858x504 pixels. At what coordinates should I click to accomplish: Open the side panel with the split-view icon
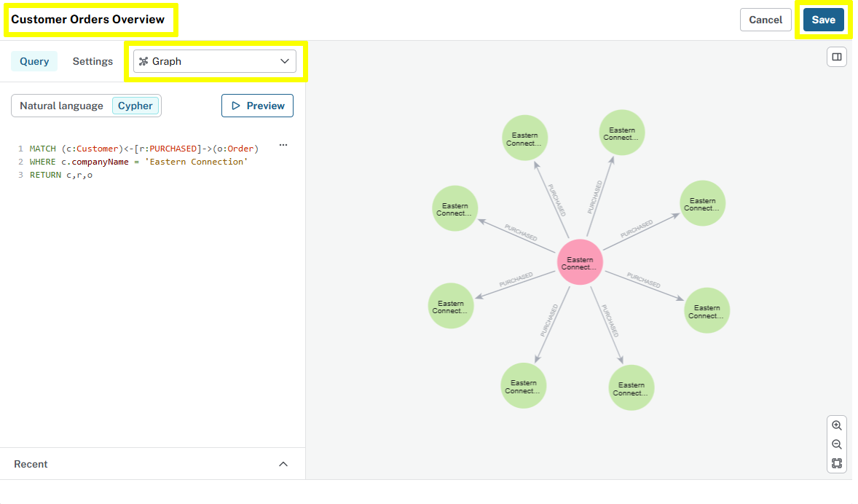point(836,56)
